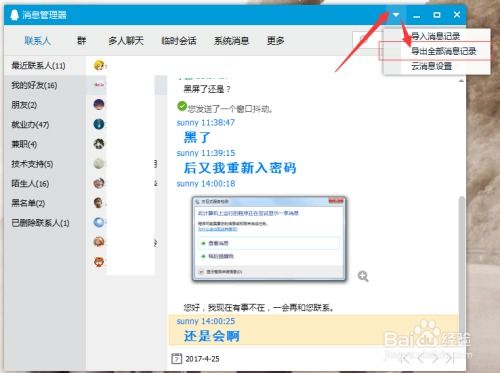Click the magnifier zoom icon beside image
500x373 pixels.
(363, 276)
